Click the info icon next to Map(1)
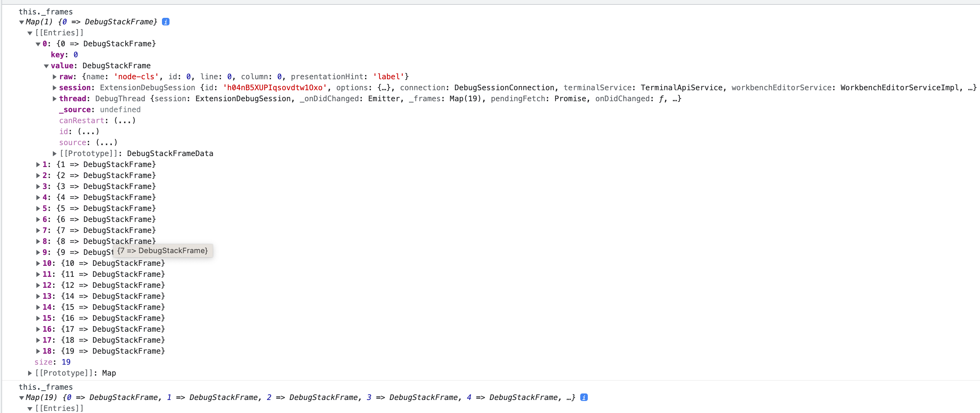 pyautogui.click(x=165, y=22)
